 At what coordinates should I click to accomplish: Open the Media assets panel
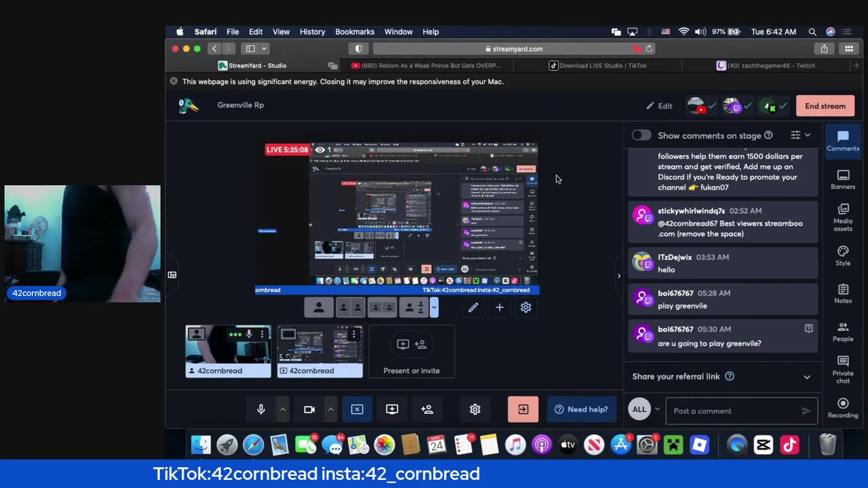[843, 217]
